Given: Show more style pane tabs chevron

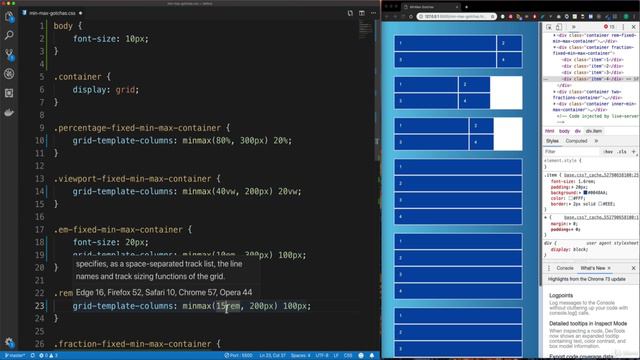Looking at the screenshot, I should click(x=596, y=141).
